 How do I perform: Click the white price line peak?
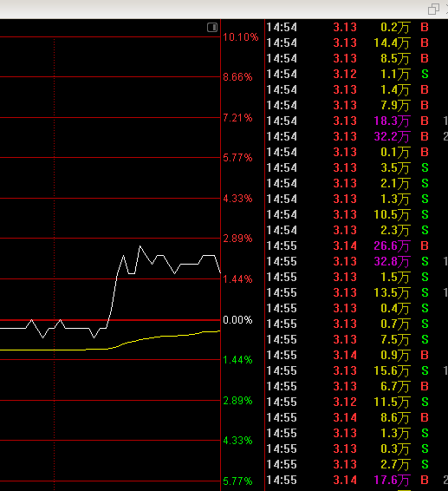tap(140, 246)
